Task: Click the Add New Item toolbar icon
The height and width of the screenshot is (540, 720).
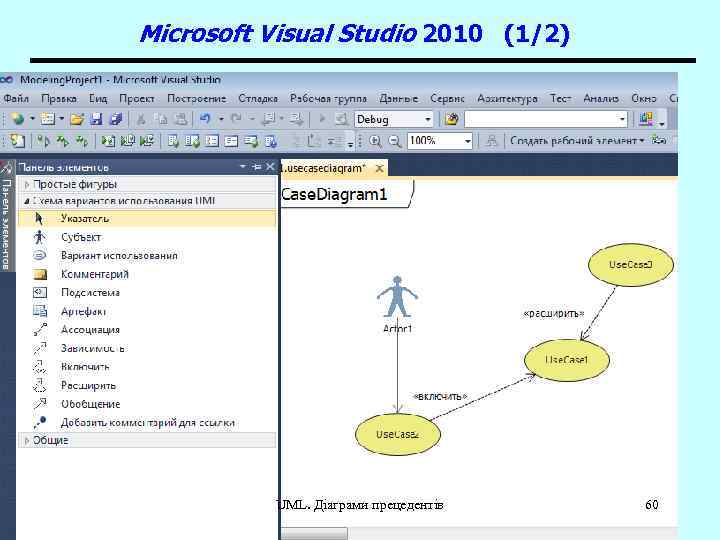Action: point(47,119)
